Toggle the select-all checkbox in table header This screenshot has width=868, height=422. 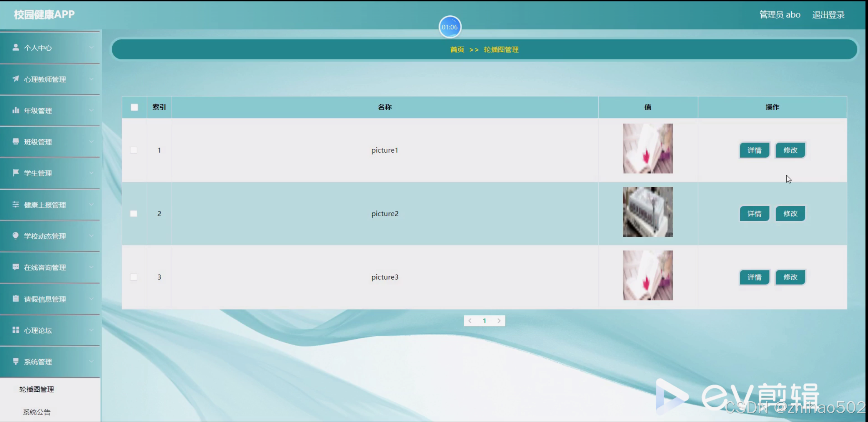(x=134, y=107)
